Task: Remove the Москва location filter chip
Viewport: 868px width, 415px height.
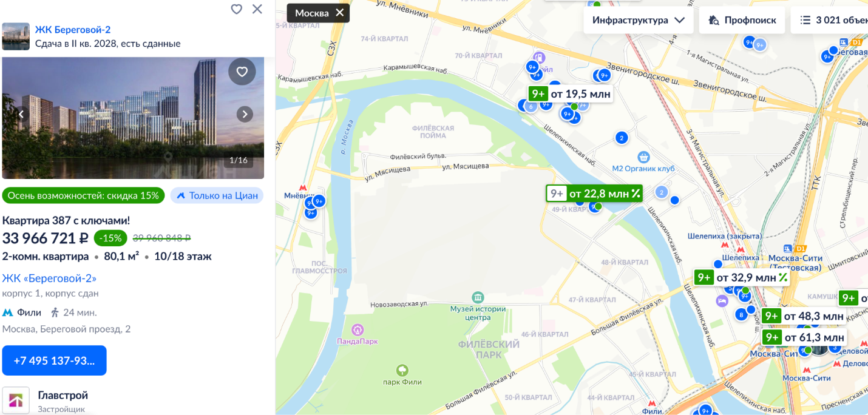Action: 339,13
